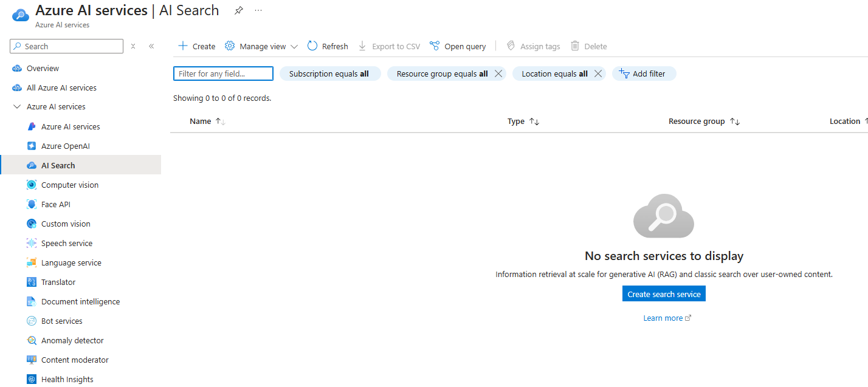Click the Document intelligence icon
This screenshot has height=387, width=868.
pos(32,302)
